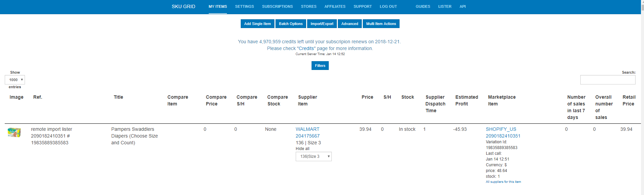Open the SUPPORT page
644x195 pixels.
[x=362, y=6]
